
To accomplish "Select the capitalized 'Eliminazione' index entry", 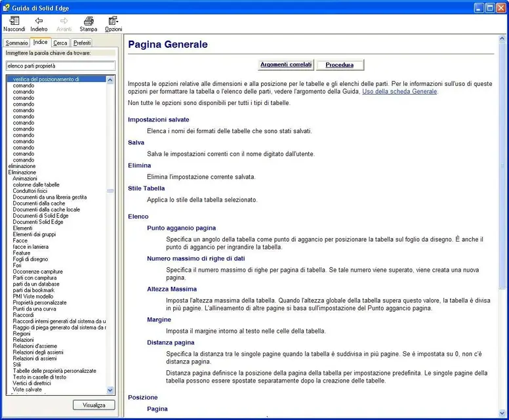I will (x=22, y=172).
